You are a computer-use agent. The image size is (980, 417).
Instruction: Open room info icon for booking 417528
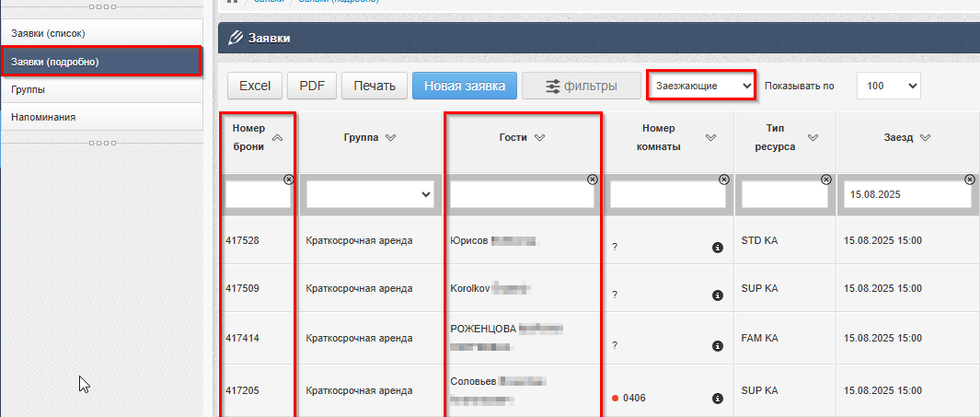click(718, 248)
